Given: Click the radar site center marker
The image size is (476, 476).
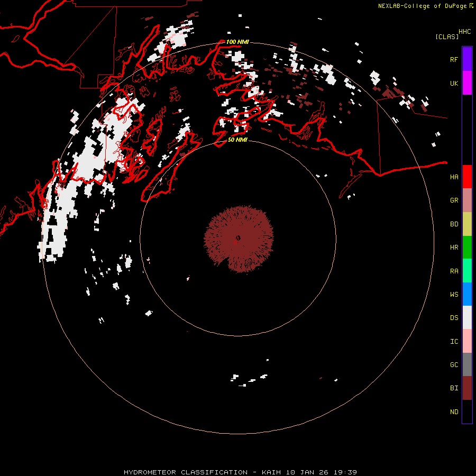Looking at the screenshot, I should pyautogui.click(x=237, y=239).
